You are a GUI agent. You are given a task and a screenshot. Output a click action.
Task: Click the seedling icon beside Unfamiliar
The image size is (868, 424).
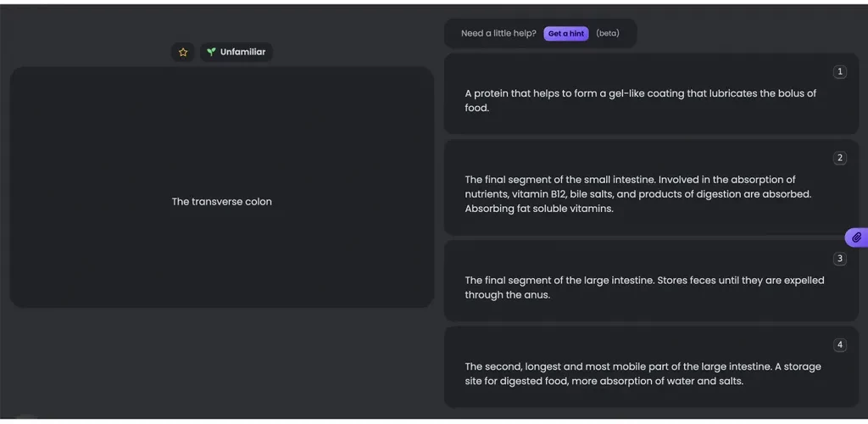tap(211, 53)
